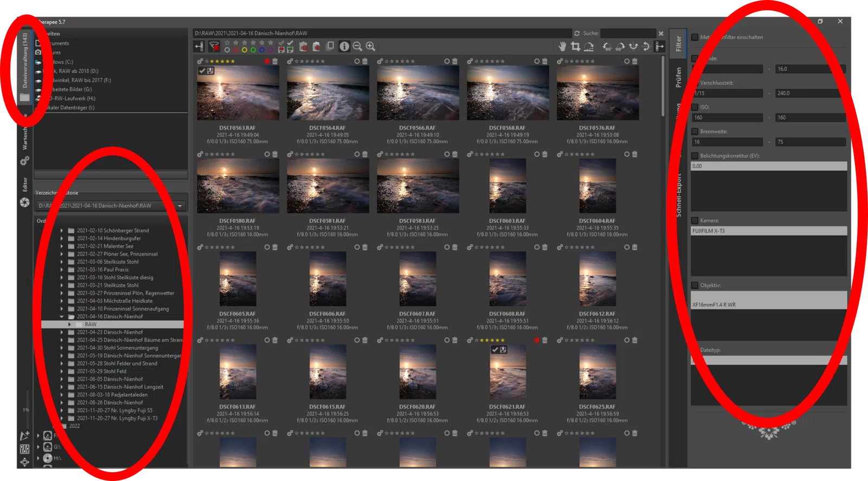
Task: Trash DSCF0621.RAF via its bin icon
Action: (545, 340)
